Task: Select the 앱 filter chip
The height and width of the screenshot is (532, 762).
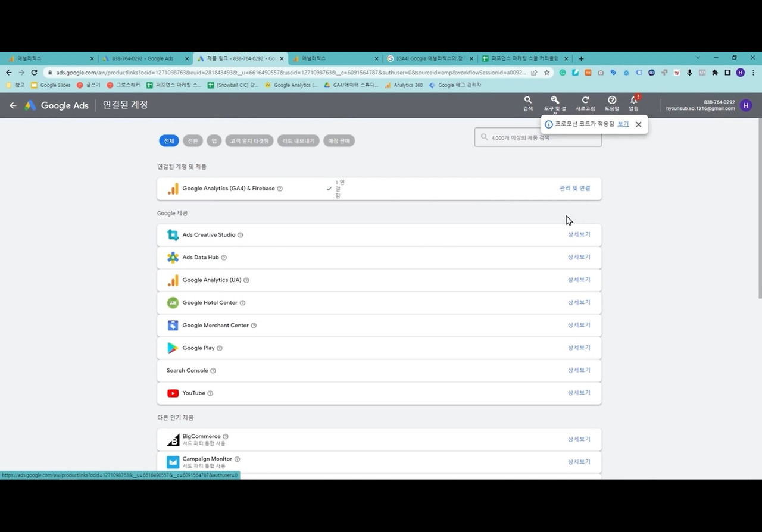Action: [214, 141]
